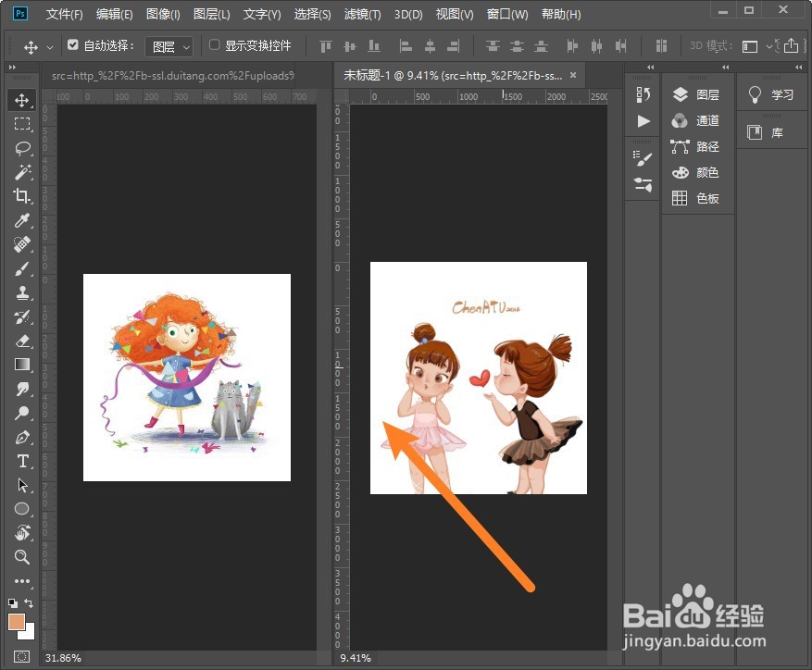Switch to the 未标题-1 document tab
812x670 pixels.
point(453,76)
